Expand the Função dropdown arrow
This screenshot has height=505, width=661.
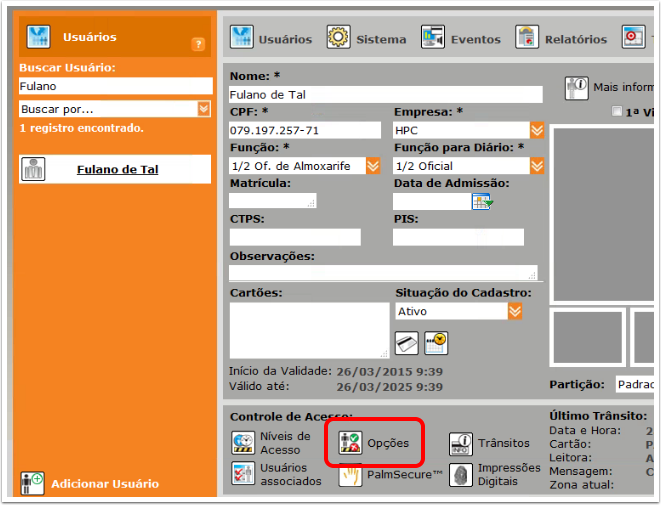coord(373,166)
